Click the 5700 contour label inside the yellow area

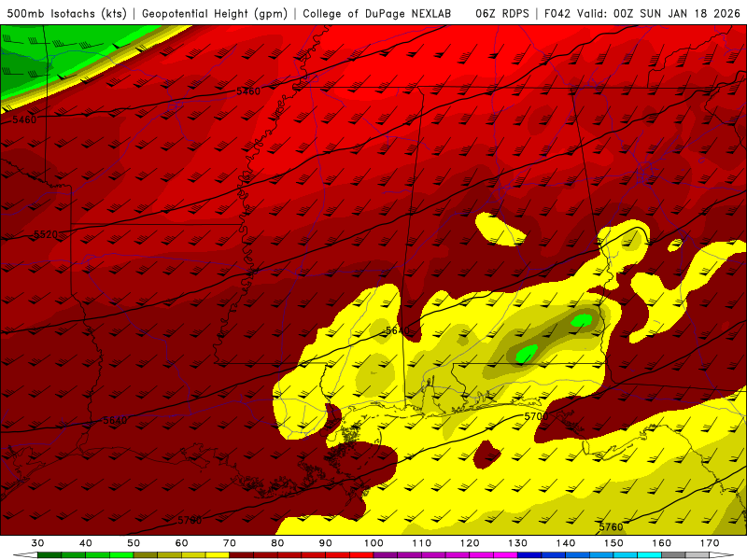click(x=536, y=416)
